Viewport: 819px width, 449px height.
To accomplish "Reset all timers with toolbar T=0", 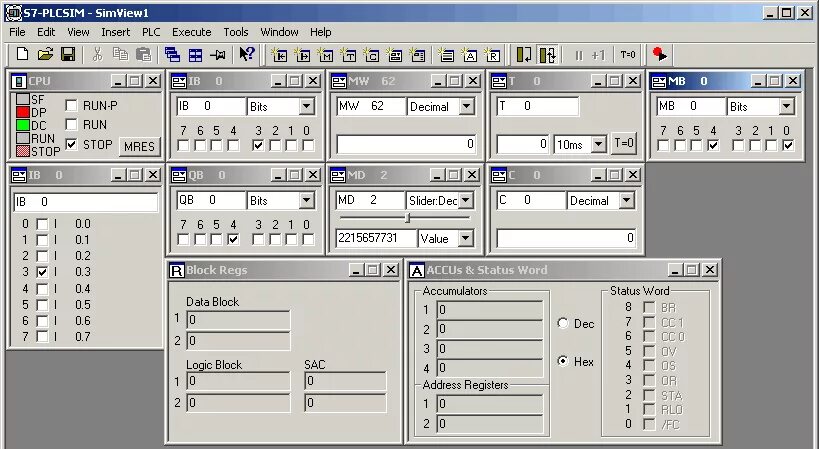I will [x=628, y=55].
